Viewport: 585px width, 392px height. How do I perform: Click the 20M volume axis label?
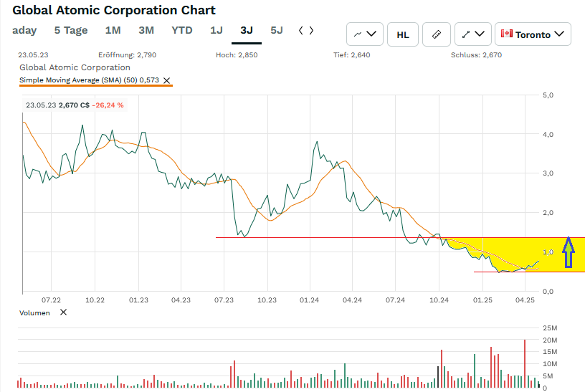point(550,340)
